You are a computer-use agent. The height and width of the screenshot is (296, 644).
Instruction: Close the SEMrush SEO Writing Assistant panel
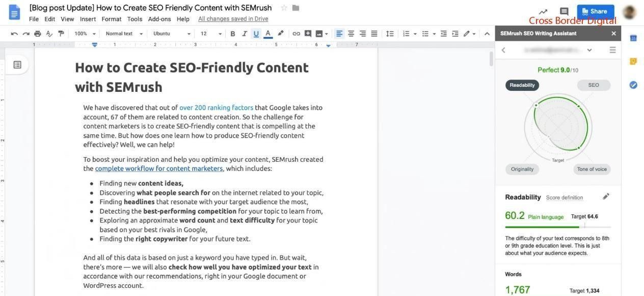[x=613, y=33]
